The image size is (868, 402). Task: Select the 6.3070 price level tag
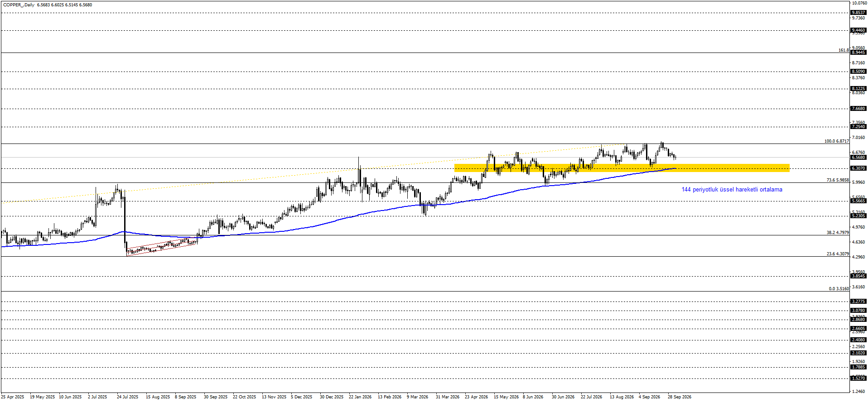point(858,168)
